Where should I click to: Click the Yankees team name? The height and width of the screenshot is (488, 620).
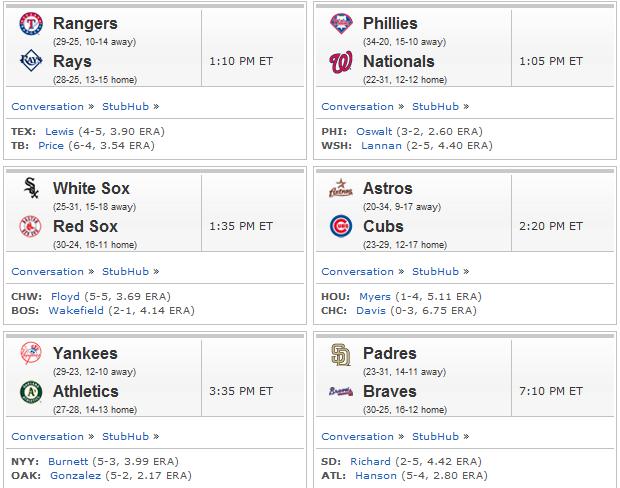pos(85,354)
